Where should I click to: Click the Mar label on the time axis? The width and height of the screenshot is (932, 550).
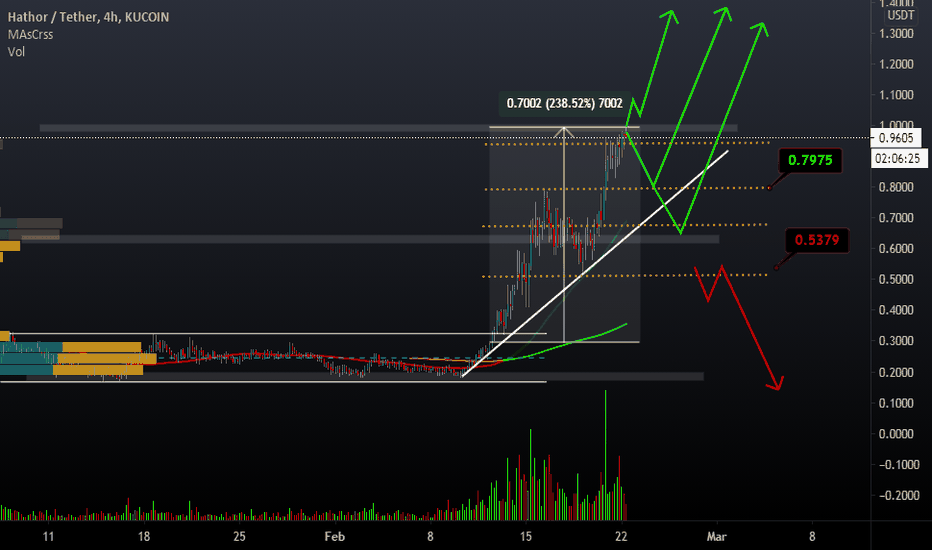(716, 536)
